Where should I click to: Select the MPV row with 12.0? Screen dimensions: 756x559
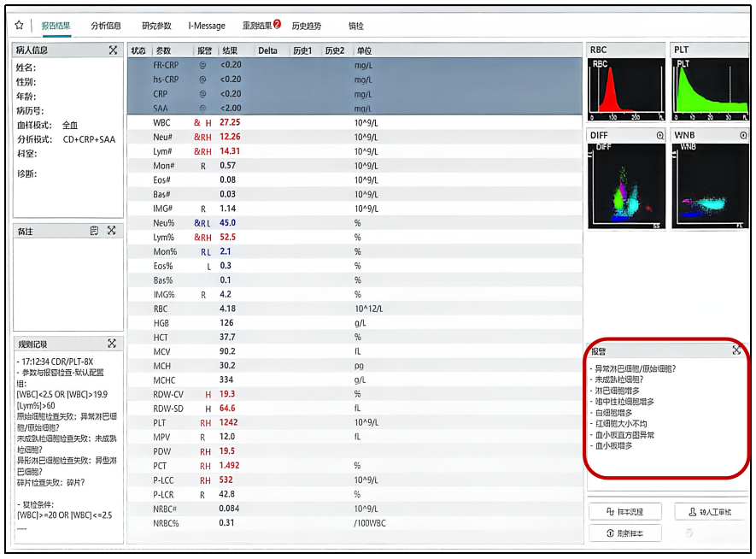[x=355, y=437]
